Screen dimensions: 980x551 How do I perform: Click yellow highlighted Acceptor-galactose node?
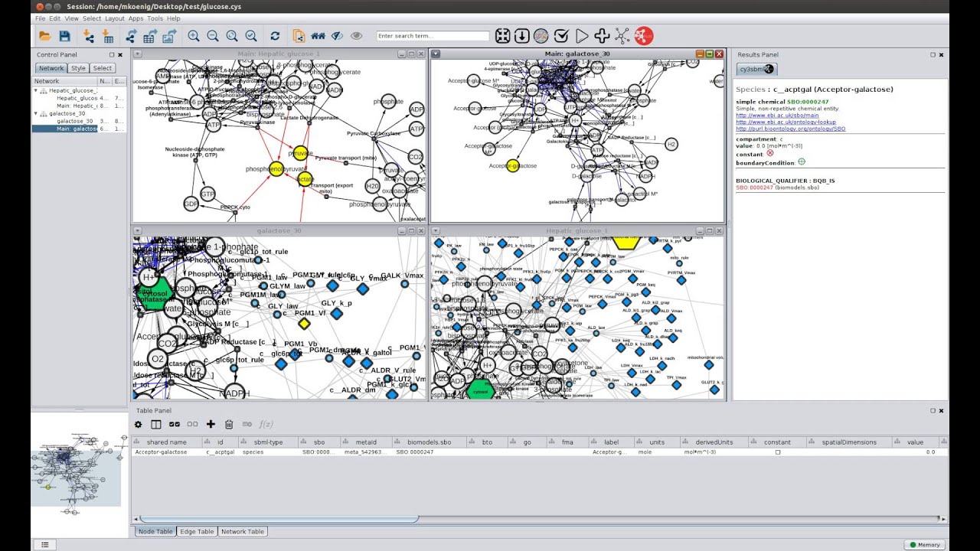pyautogui.click(x=512, y=165)
